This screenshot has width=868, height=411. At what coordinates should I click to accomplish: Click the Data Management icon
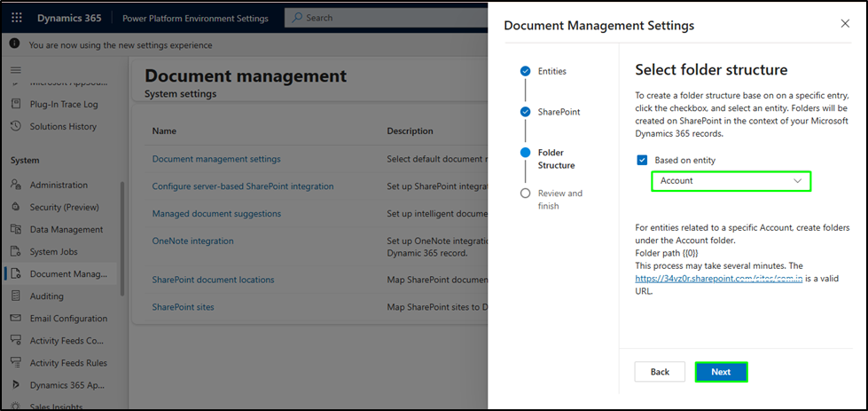coord(15,229)
